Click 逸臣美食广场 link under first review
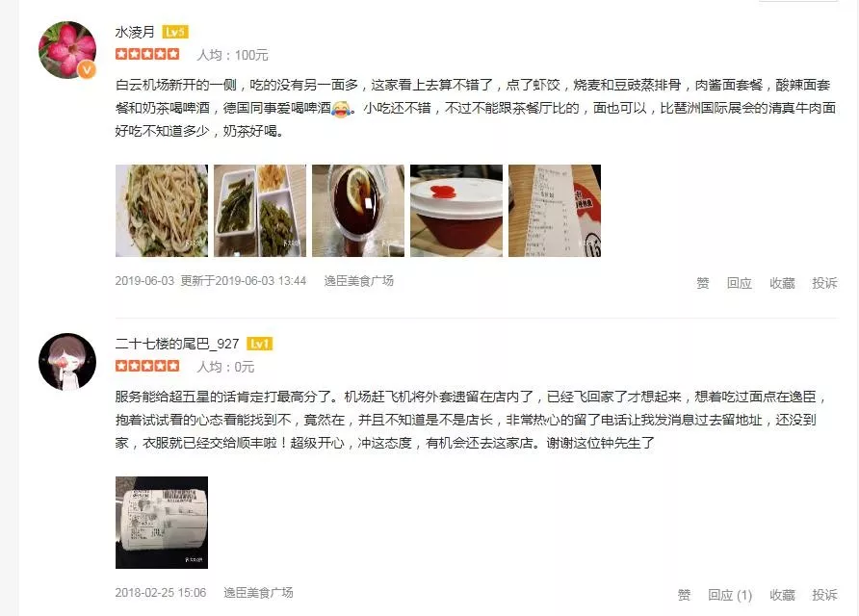This screenshot has height=616, width=859. coord(359,281)
